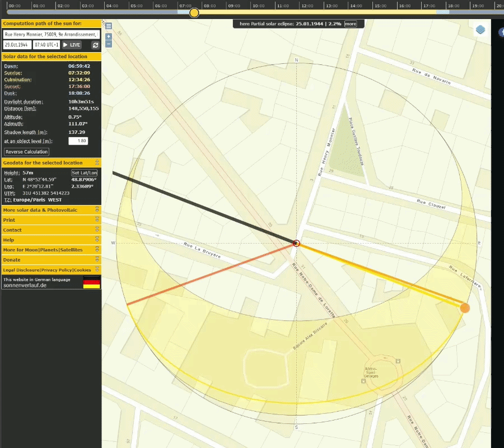Screen dimensions: 504x448
Task: Expand Legal Disclosure|Privacy Policy|Cookies
Action: click(x=97, y=270)
